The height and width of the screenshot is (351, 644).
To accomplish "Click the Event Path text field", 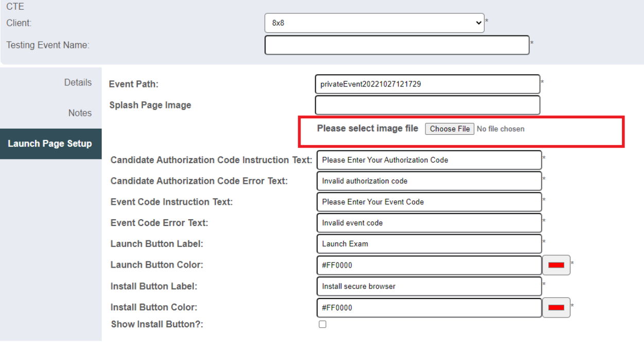I will (427, 84).
